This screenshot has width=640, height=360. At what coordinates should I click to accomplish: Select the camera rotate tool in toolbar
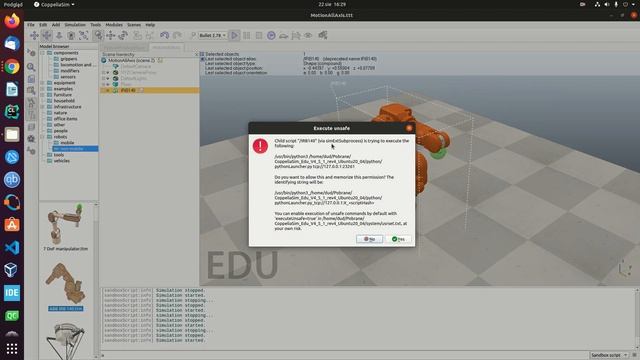click(x=47, y=36)
